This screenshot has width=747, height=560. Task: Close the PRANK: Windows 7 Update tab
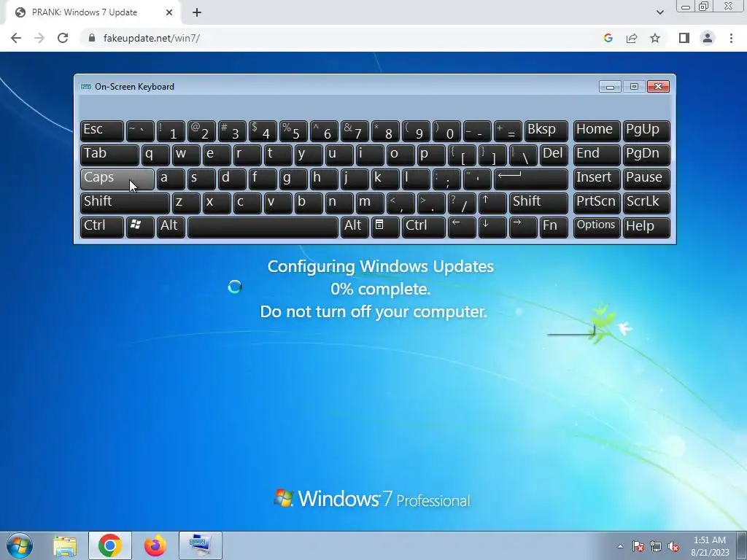(169, 12)
